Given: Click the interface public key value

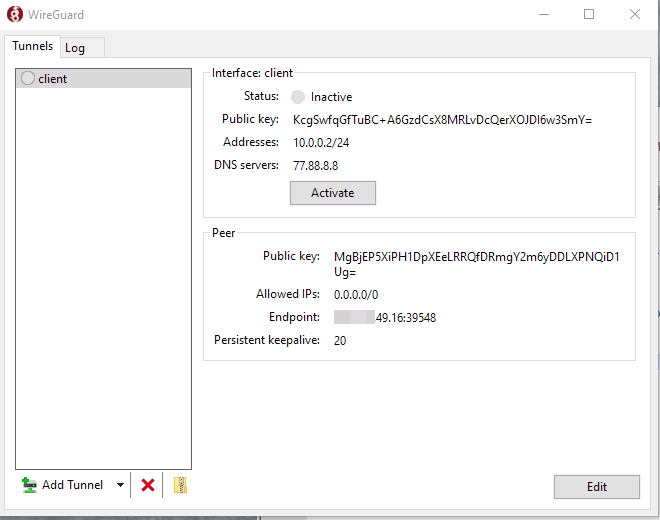Looking at the screenshot, I should [x=442, y=120].
